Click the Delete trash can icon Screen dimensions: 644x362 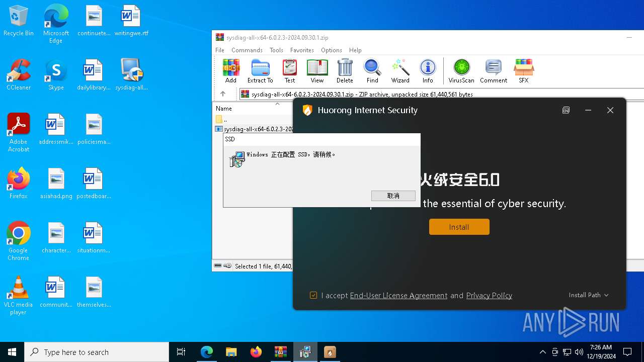click(345, 71)
